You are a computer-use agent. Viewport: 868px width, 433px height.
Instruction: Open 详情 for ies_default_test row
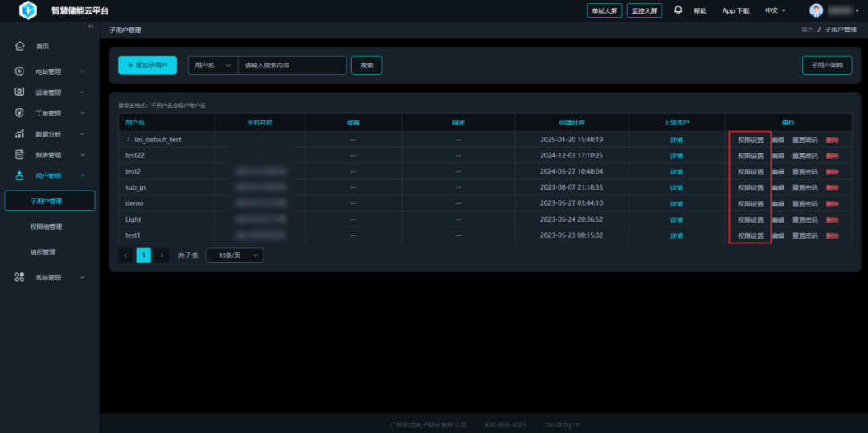[x=677, y=140]
